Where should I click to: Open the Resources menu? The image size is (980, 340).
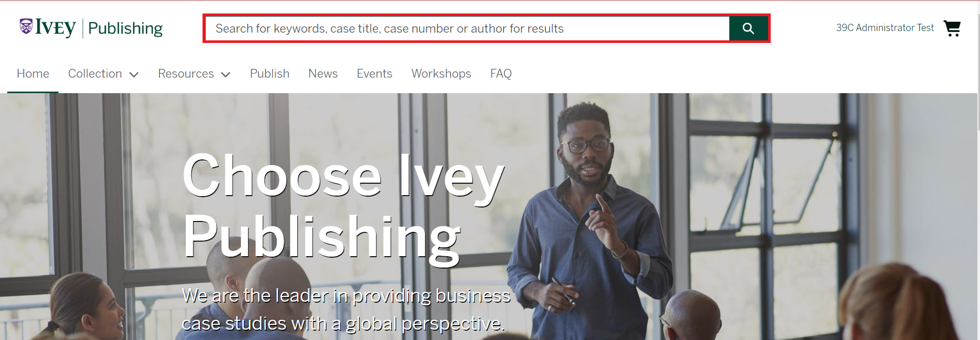click(186, 73)
